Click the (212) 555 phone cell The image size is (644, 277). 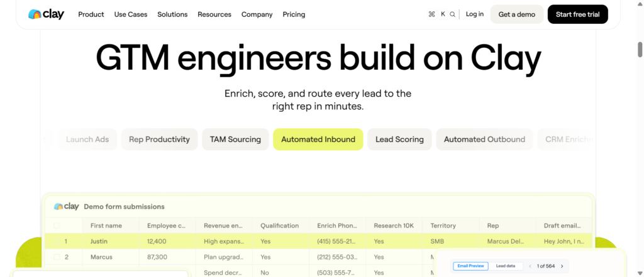point(337,257)
